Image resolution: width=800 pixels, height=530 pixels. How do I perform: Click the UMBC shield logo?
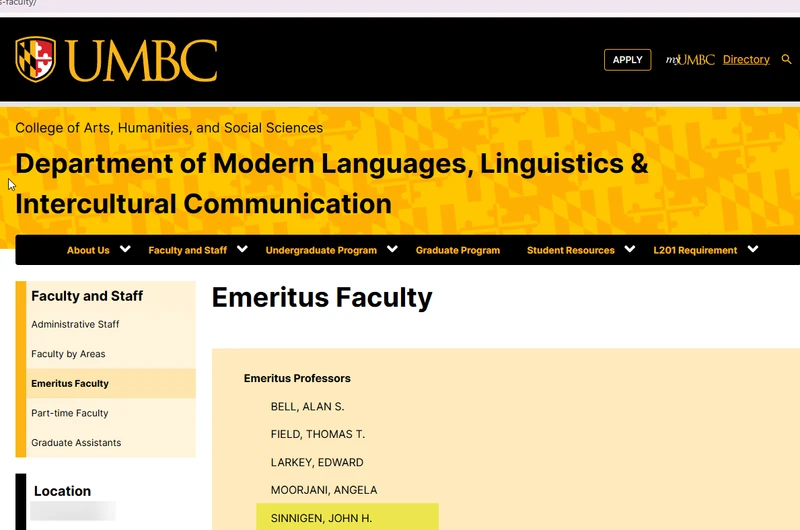coord(35,59)
